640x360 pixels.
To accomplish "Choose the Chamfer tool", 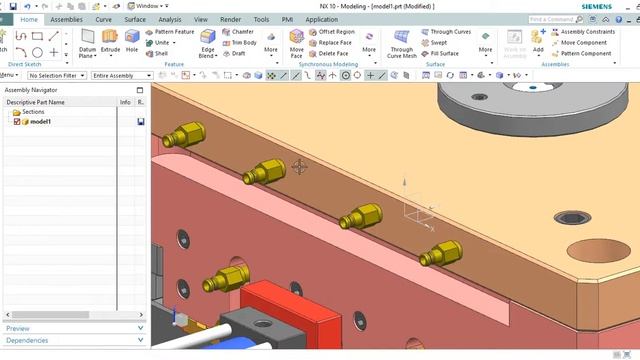I will point(238,31).
